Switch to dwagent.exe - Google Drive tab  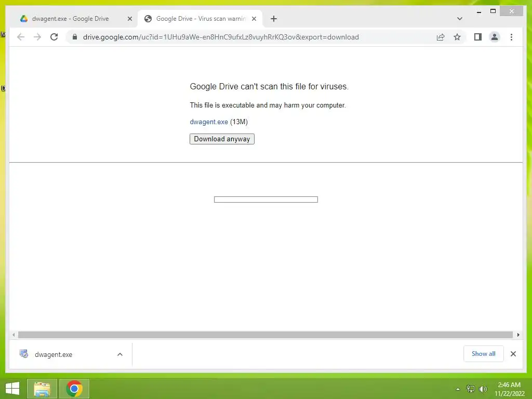[x=70, y=19]
